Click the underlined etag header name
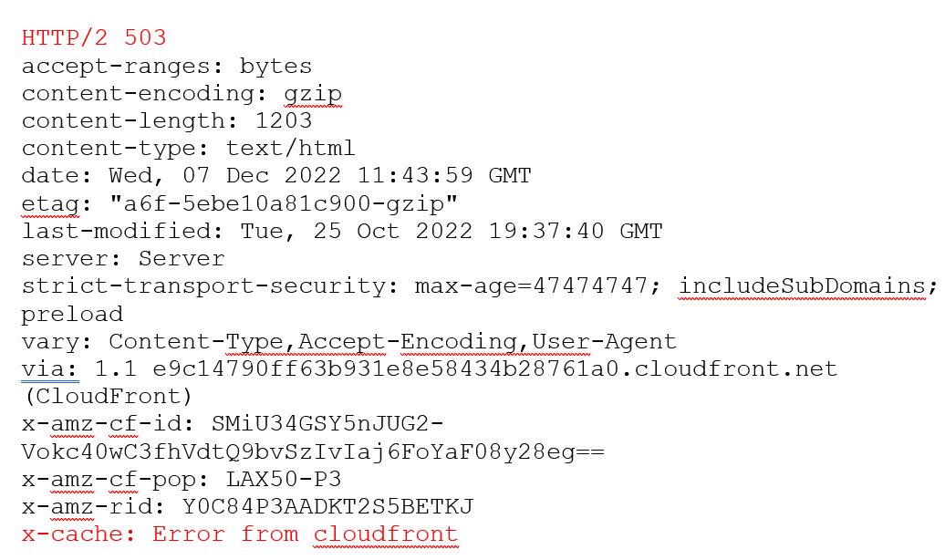 click(49, 203)
